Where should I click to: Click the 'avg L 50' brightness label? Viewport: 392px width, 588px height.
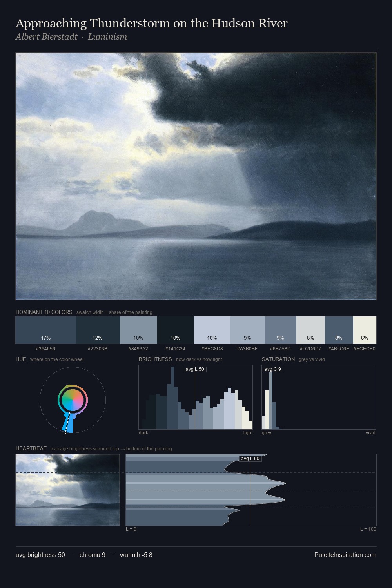pyautogui.click(x=195, y=369)
